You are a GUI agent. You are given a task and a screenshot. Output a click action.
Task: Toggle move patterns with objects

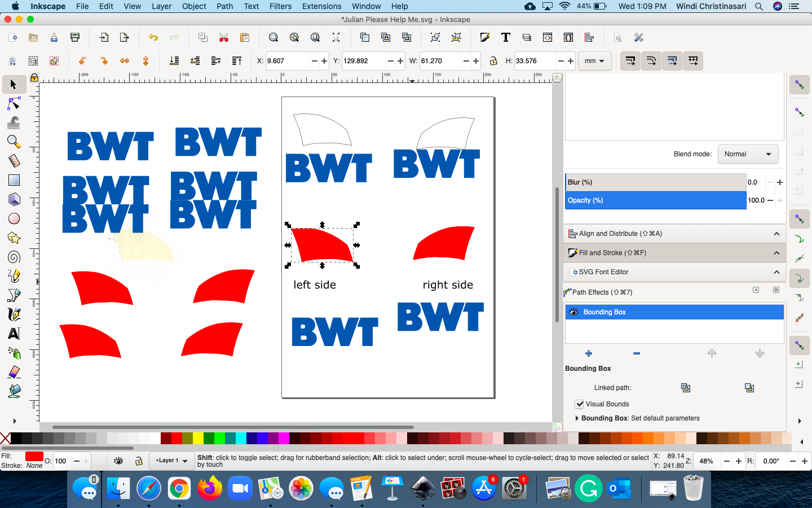(x=693, y=61)
